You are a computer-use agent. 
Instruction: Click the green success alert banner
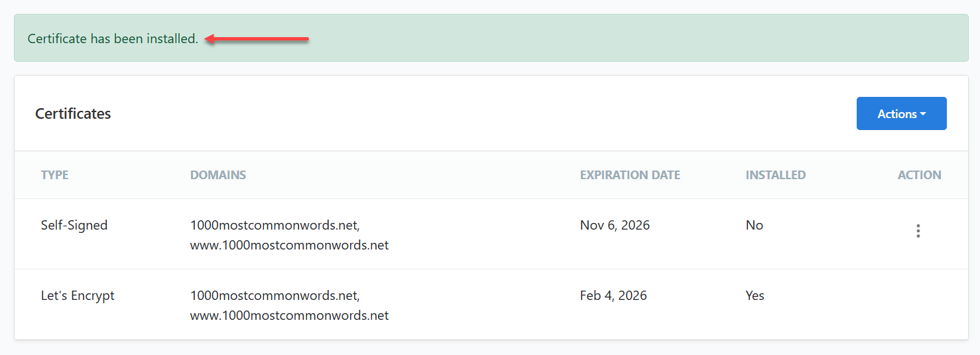[597, 38]
